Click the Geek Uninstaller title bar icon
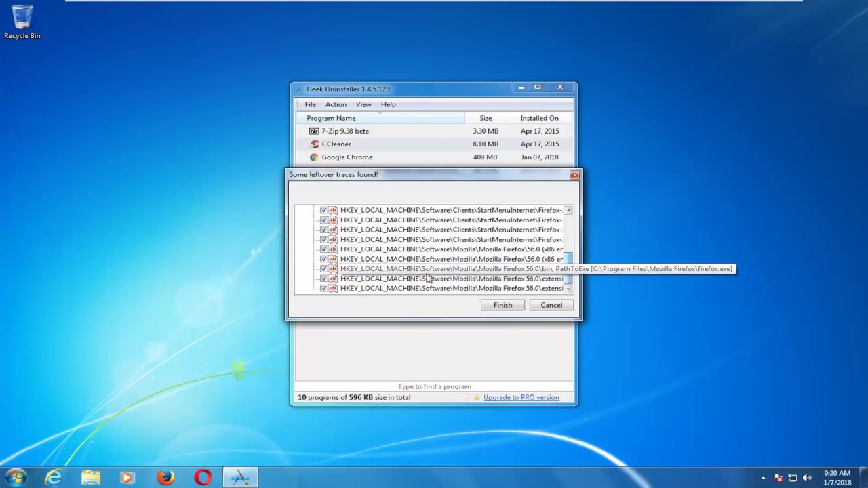 [x=299, y=89]
